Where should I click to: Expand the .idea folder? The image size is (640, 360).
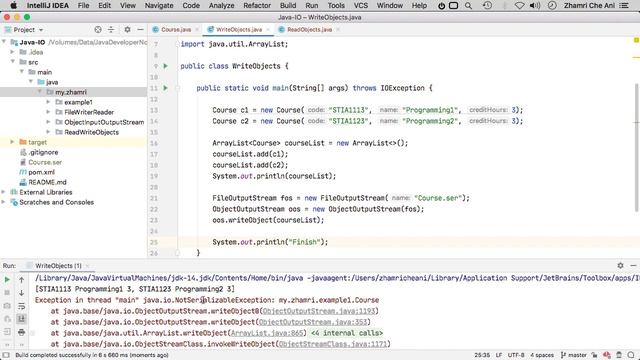[x=12, y=52]
